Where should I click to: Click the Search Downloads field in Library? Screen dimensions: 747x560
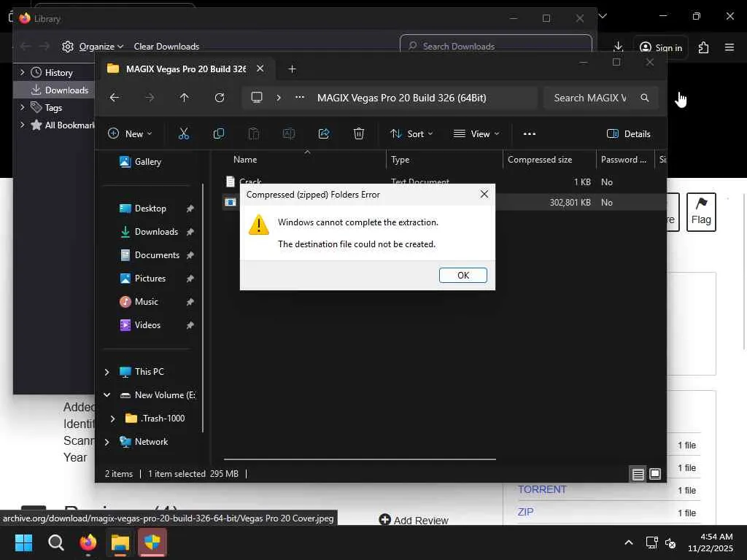click(x=495, y=46)
